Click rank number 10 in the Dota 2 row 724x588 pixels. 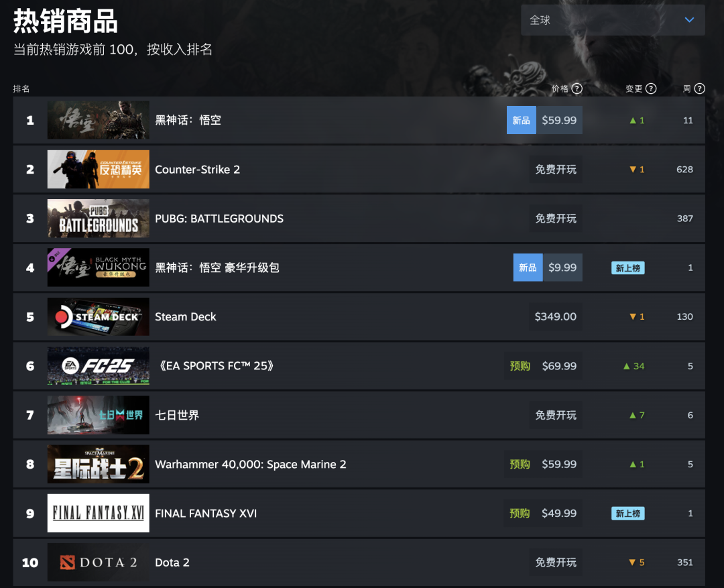(30, 563)
